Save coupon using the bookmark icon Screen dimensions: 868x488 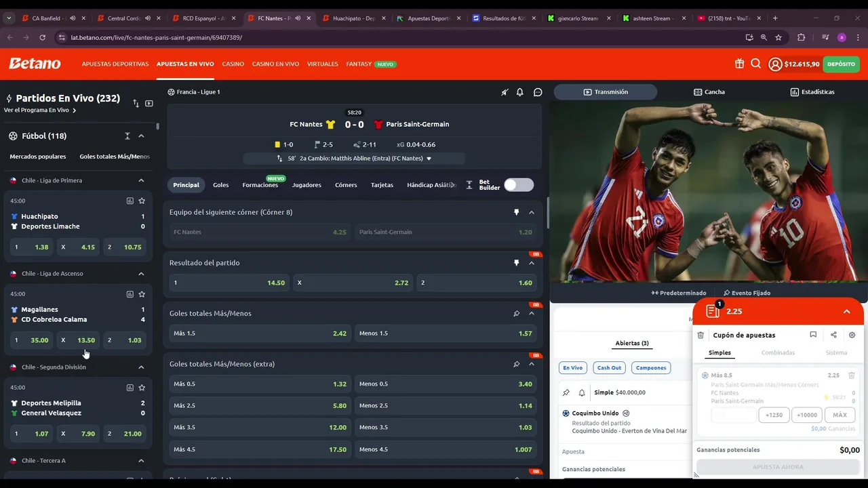point(813,335)
